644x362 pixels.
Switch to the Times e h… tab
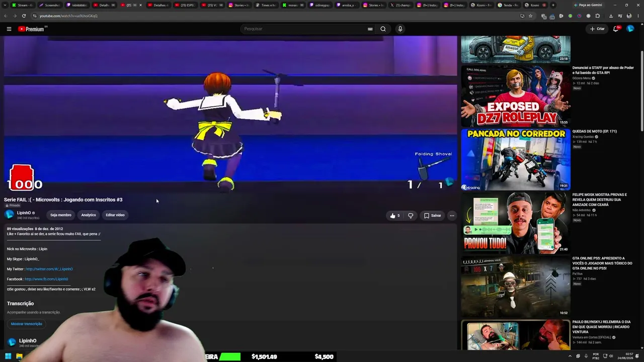click(267, 5)
